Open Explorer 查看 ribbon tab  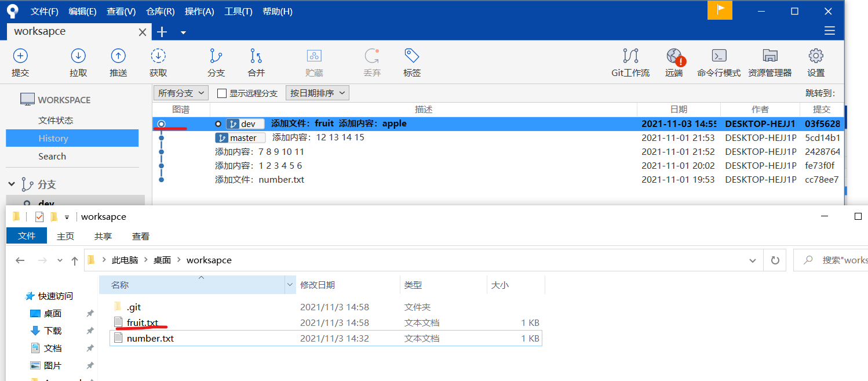click(x=141, y=236)
